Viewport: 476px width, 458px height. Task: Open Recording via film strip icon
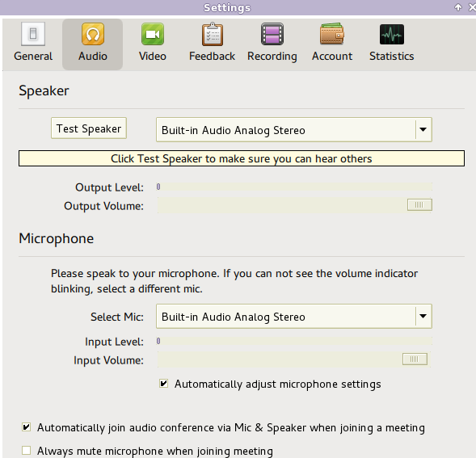pos(272,34)
